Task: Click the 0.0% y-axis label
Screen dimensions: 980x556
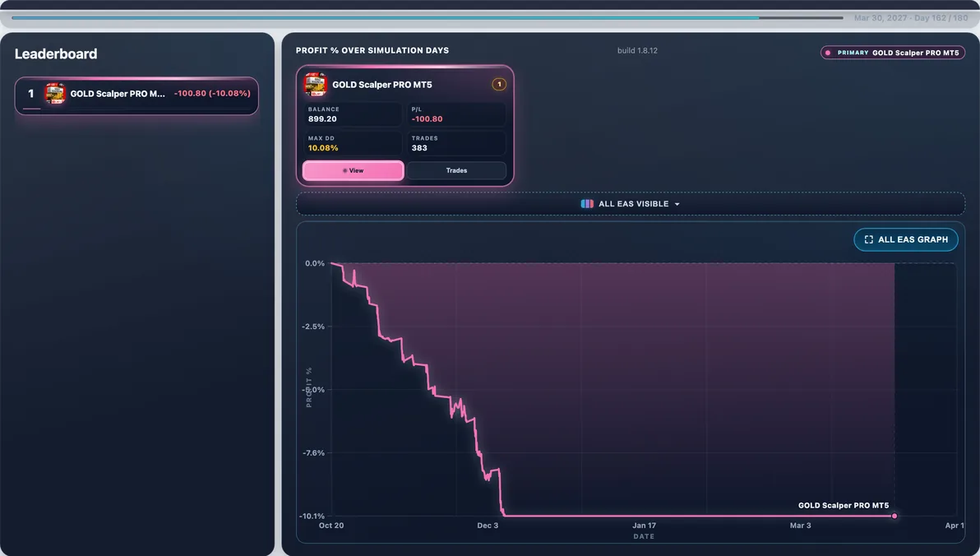Action: (315, 263)
